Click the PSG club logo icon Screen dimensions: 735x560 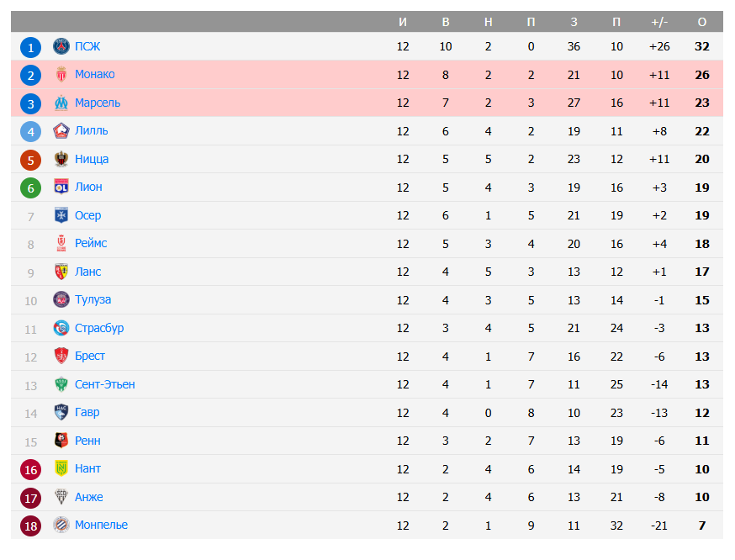61,46
